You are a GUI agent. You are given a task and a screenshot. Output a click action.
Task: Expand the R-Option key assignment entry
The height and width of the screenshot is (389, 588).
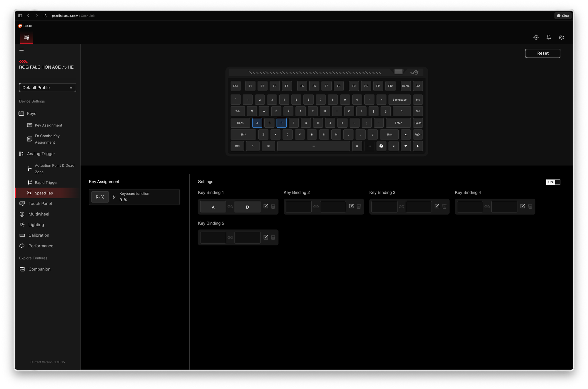coord(114,197)
